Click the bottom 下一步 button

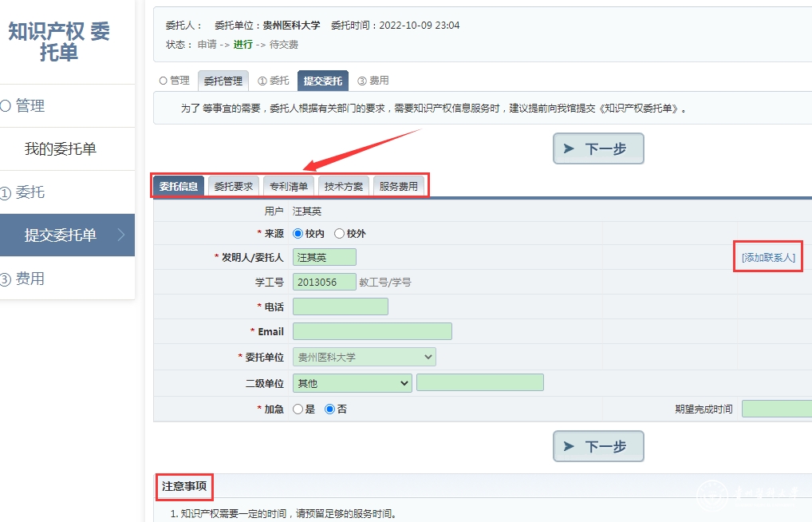[x=598, y=446]
